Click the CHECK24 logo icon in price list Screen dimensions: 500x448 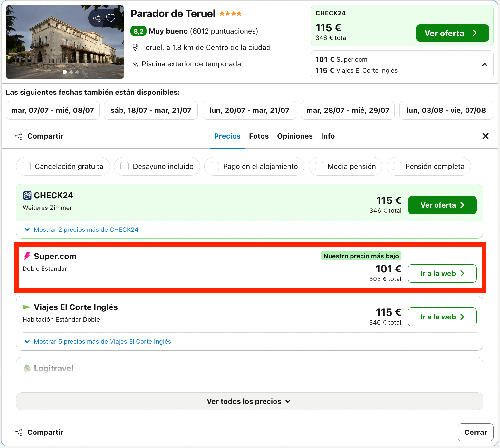[27, 195]
